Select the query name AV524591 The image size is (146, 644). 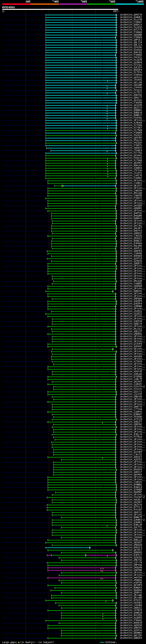tap(8, 7)
